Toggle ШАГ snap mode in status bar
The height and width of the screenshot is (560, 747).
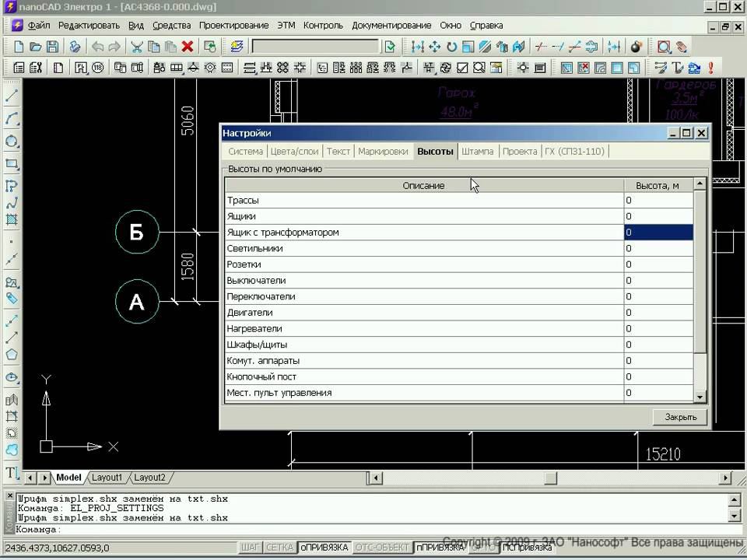pos(250,548)
